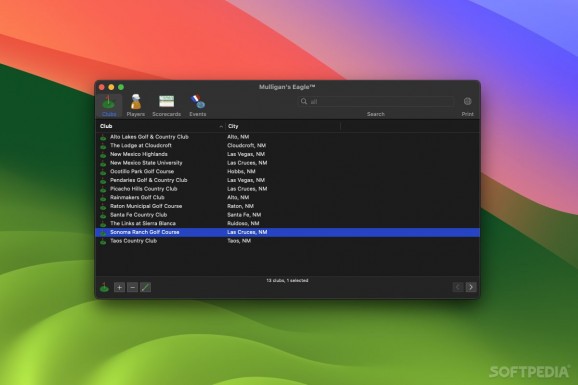The width and height of the screenshot is (578, 385).
Task: Click the Santa Fe, NM city cell
Action: click(244, 215)
